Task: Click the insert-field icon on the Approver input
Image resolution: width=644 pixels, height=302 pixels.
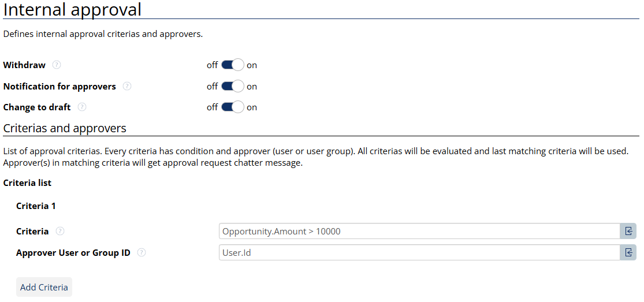Action: click(628, 253)
